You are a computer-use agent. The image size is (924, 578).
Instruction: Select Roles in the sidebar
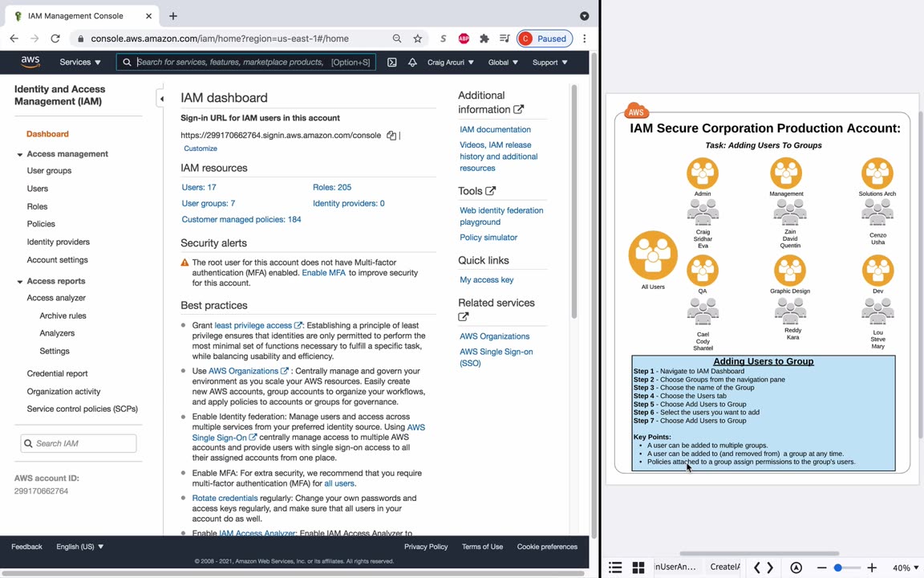point(37,206)
